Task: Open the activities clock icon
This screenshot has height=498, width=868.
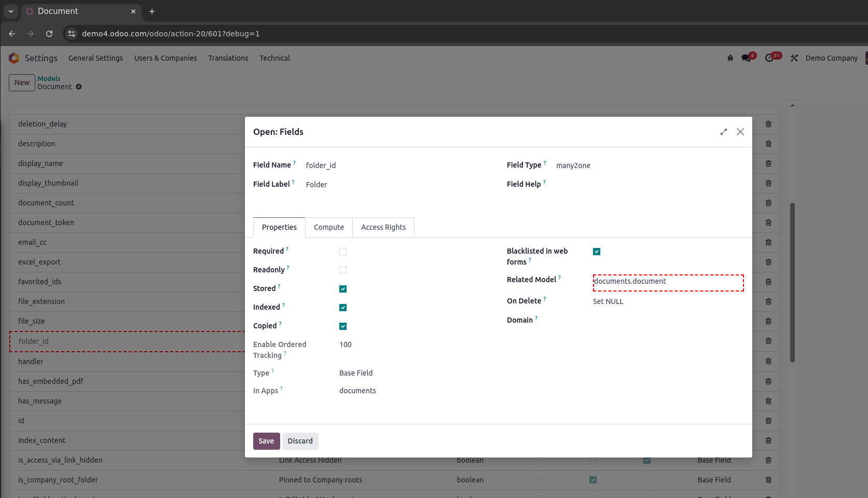Action: (769, 58)
